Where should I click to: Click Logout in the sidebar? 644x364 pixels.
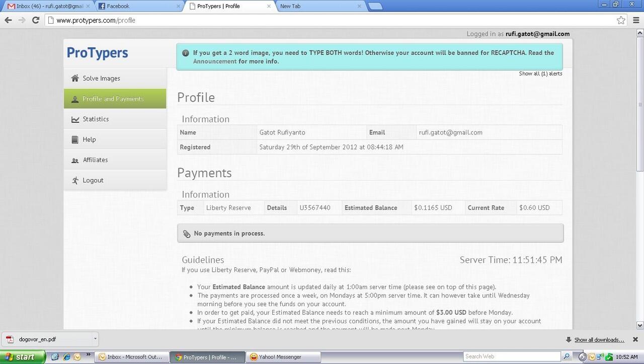115,180
